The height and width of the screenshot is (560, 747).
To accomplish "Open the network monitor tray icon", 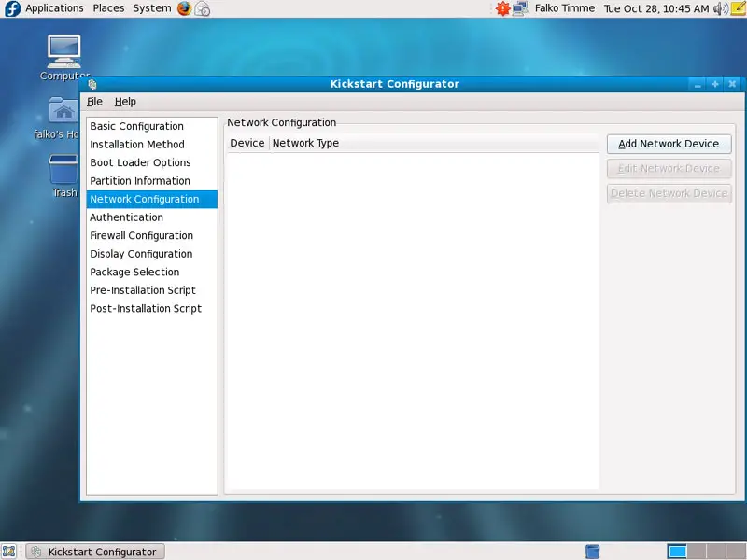I will pos(520,8).
